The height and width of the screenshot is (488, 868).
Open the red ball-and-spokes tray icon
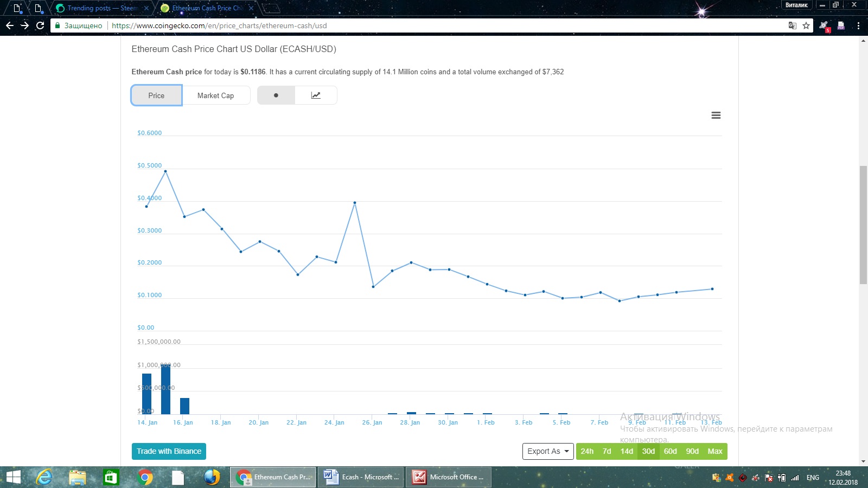[x=756, y=478]
